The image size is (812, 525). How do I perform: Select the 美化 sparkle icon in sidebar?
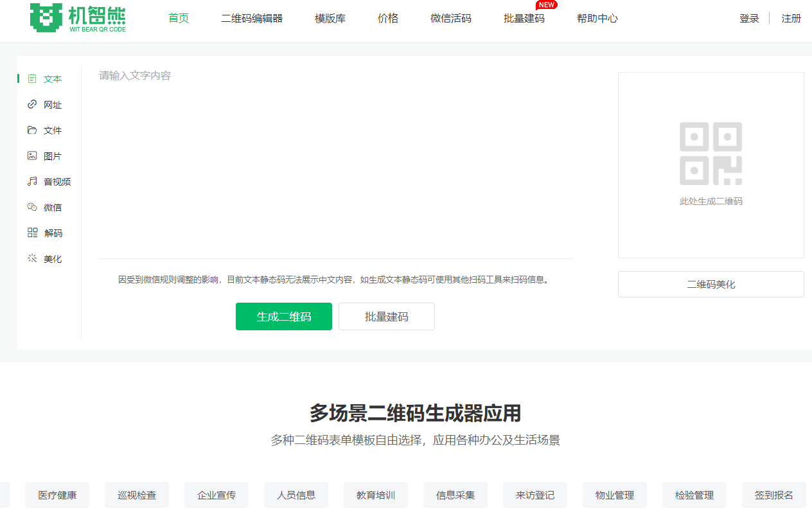pos(32,259)
